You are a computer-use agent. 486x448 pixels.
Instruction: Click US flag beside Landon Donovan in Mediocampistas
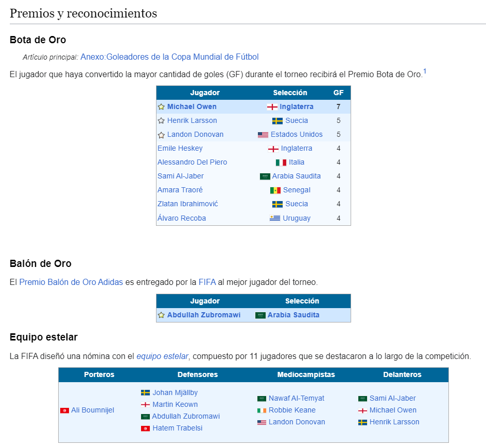tap(262, 422)
